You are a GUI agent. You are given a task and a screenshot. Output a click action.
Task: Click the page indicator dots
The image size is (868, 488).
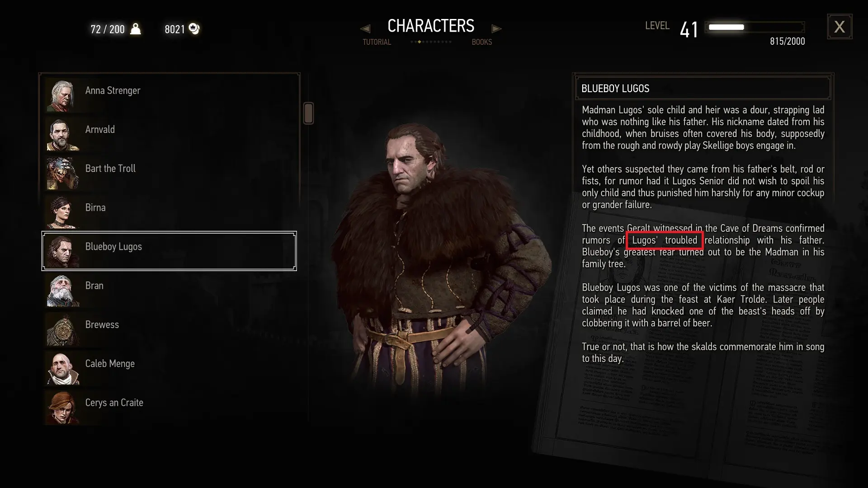pos(431,42)
